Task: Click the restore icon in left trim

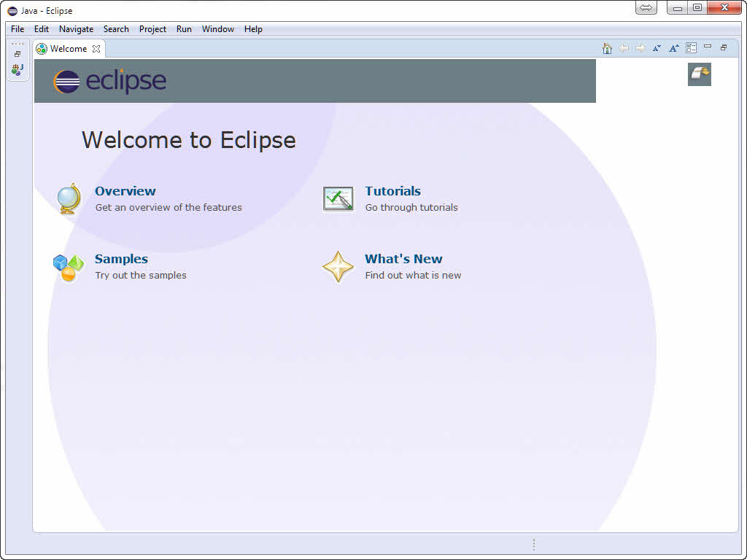Action: tap(18, 54)
